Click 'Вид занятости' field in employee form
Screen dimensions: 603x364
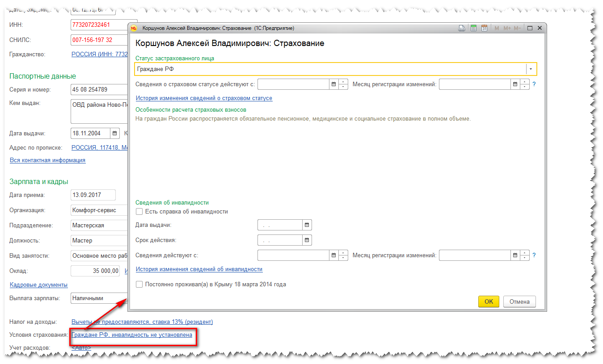tap(99, 255)
